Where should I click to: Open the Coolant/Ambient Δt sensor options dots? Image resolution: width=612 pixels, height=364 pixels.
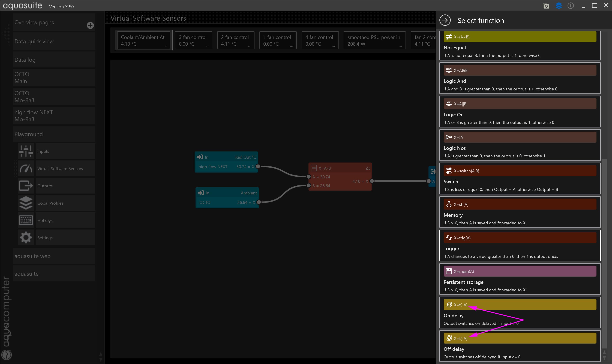(x=165, y=46)
